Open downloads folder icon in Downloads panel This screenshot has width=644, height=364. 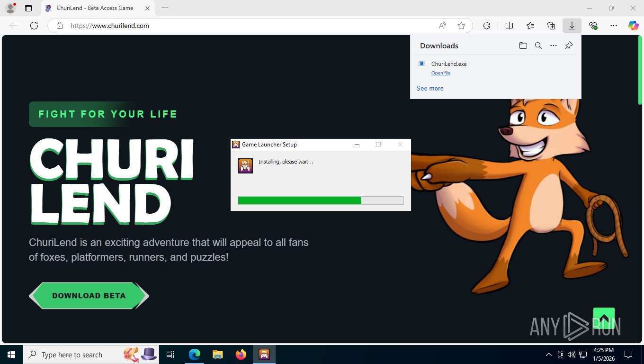click(x=523, y=45)
